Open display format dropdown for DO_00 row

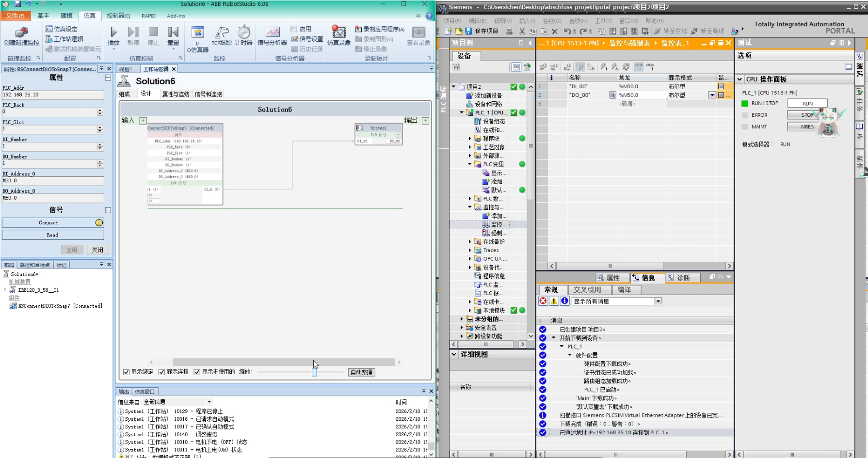tap(712, 95)
